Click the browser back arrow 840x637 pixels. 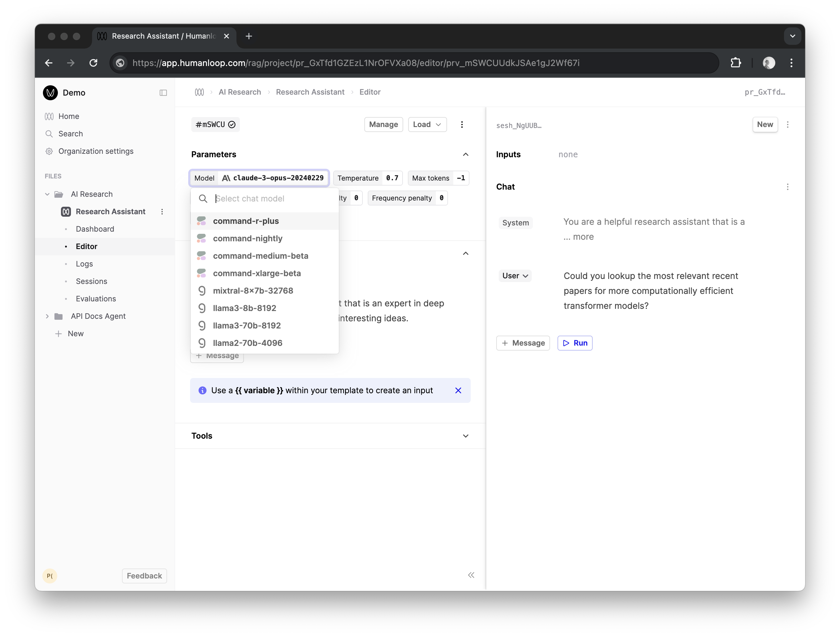pos(49,63)
